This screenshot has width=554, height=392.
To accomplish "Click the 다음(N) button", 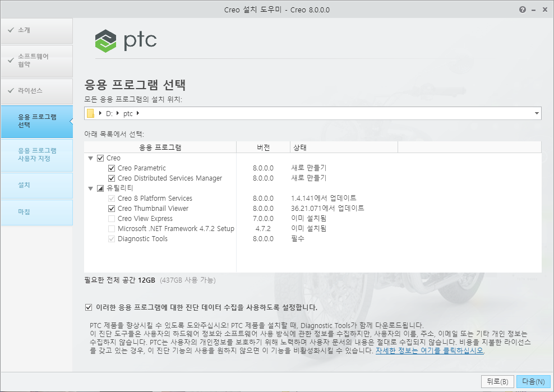I will pos(533,382).
